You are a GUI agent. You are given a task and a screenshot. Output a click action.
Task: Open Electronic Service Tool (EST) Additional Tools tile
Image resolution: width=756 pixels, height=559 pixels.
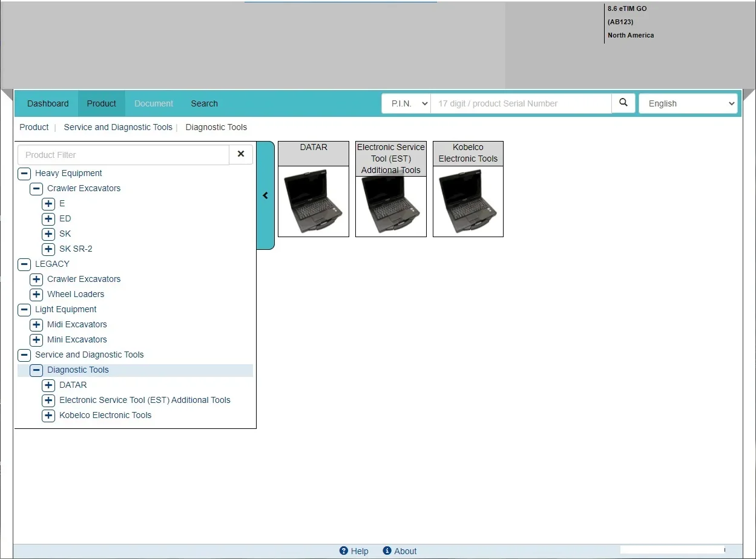(391, 206)
